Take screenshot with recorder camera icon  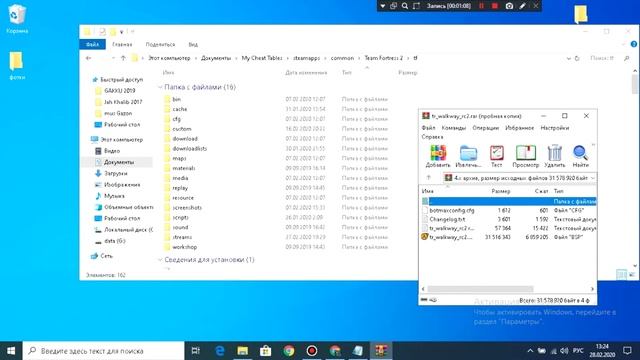click(x=509, y=6)
